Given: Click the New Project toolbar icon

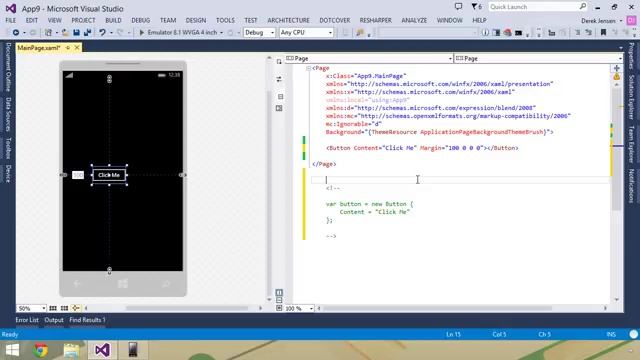Looking at the screenshot, I should (48, 32).
